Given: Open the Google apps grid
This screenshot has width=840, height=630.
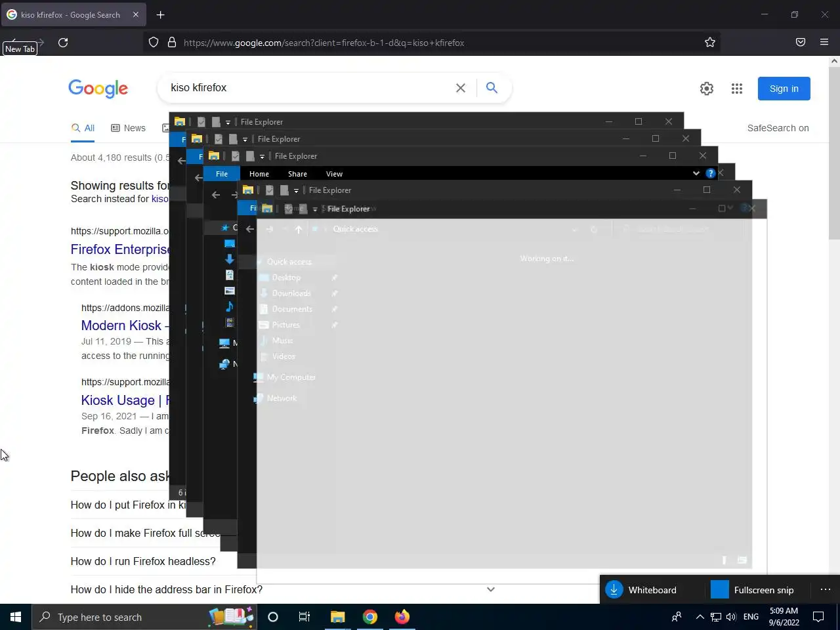Looking at the screenshot, I should pos(737,89).
